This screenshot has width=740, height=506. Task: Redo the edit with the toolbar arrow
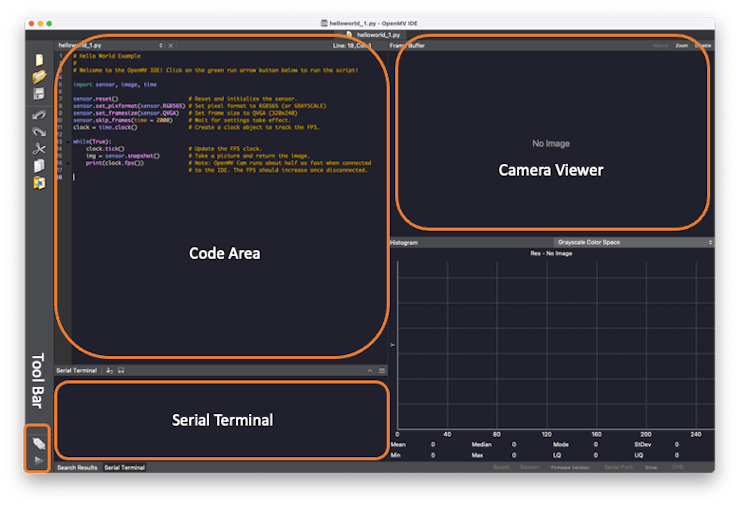39,131
